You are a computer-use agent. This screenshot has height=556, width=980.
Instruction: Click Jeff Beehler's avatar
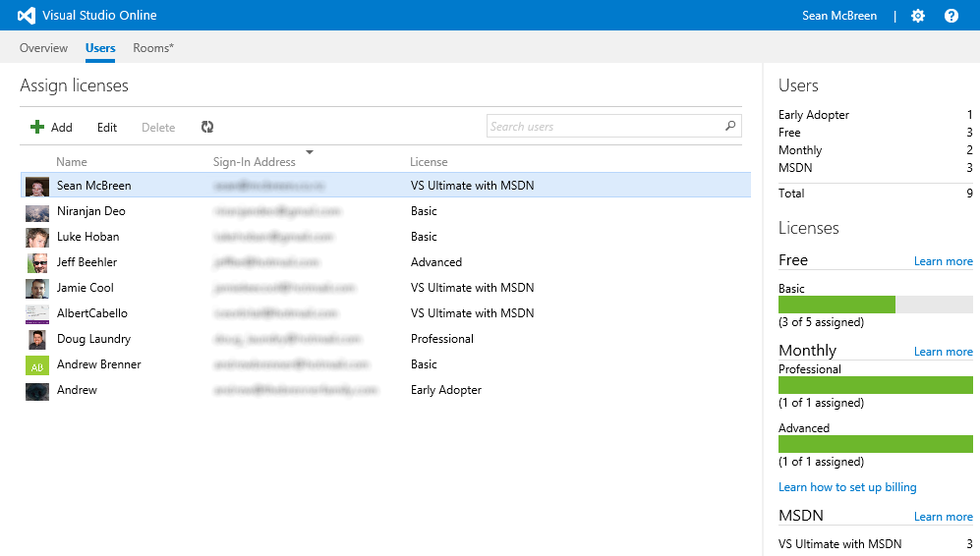point(37,263)
